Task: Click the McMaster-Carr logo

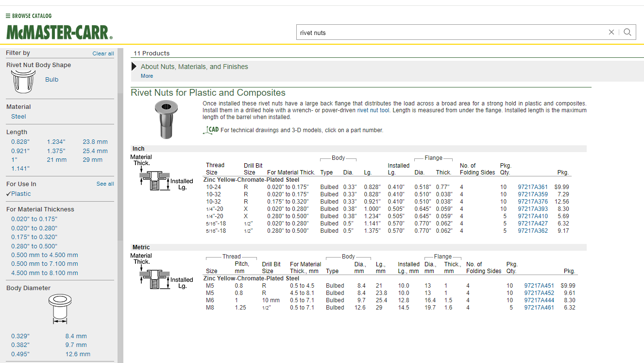Action: (x=59, y=32)
